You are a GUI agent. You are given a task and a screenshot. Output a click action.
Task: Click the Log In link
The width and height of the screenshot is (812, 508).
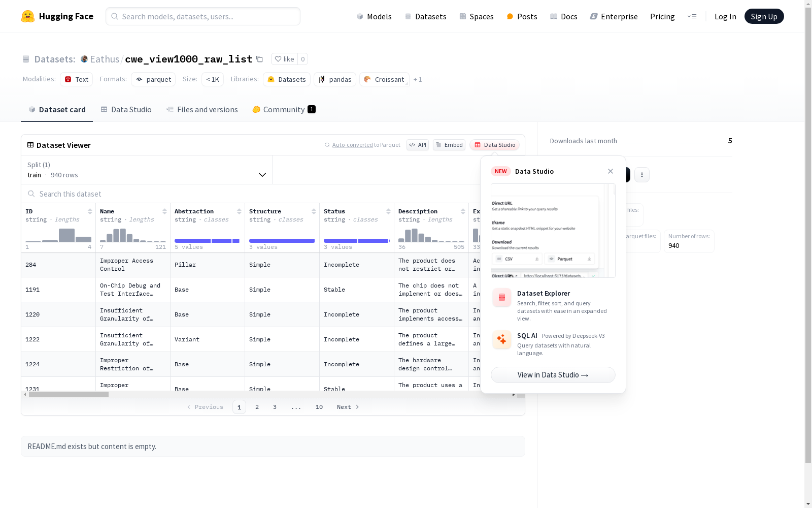[725, 16]
